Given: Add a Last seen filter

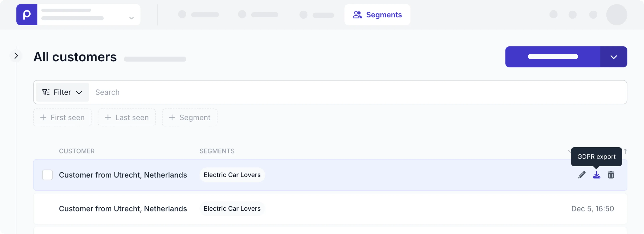Looking at the screenshot, I should click(x=127, y=118).
